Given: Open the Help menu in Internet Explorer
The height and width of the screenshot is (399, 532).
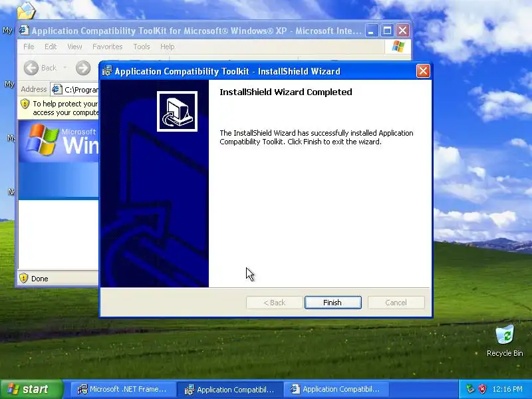Looking at the screenshot, I should click(x=168, y=47).
